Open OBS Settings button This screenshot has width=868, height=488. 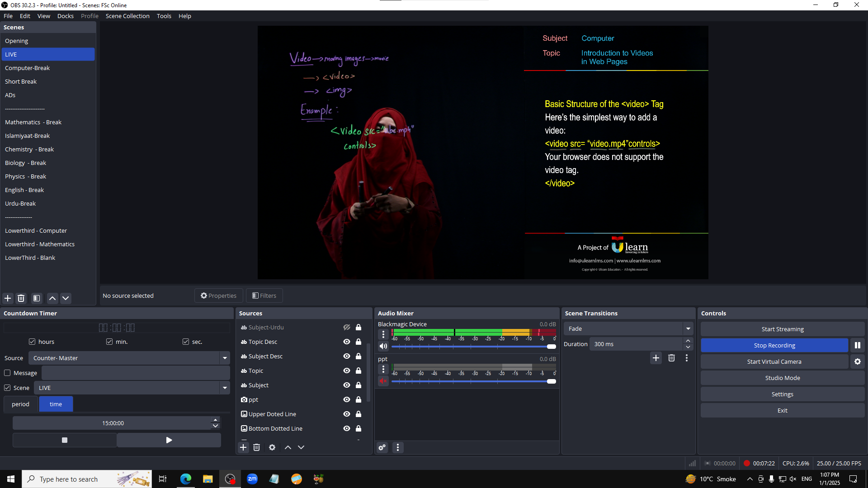(x=783, y=394)
